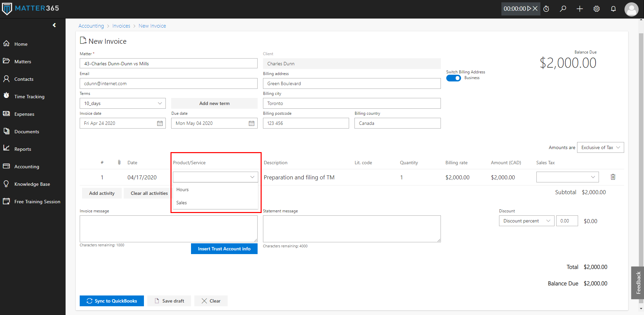Start the timer with the play icon
The height and width of the screenshot is (315, 644).
pyautogui.click(x=529, y=9)
